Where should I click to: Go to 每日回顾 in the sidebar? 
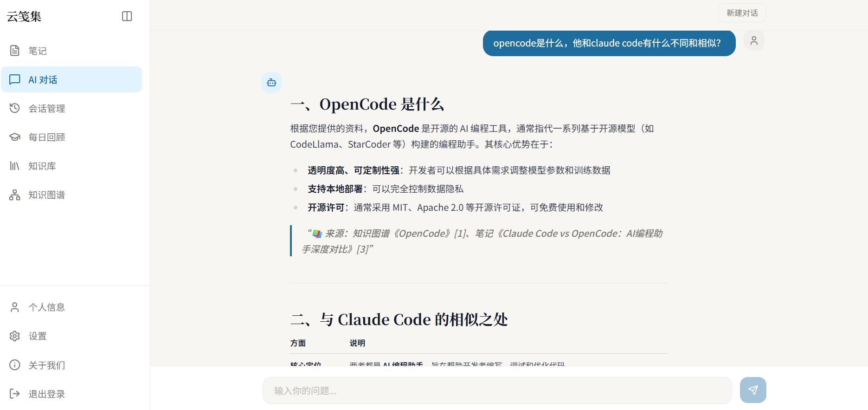click(x=71, y=137)
